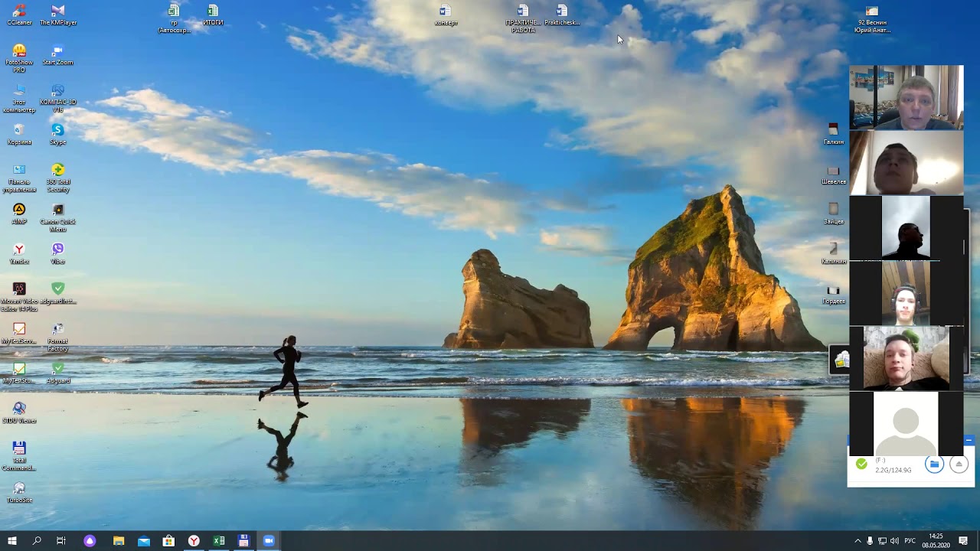Open the Mail app from the taskbar
Screen dimensions: 980x551
143,541
